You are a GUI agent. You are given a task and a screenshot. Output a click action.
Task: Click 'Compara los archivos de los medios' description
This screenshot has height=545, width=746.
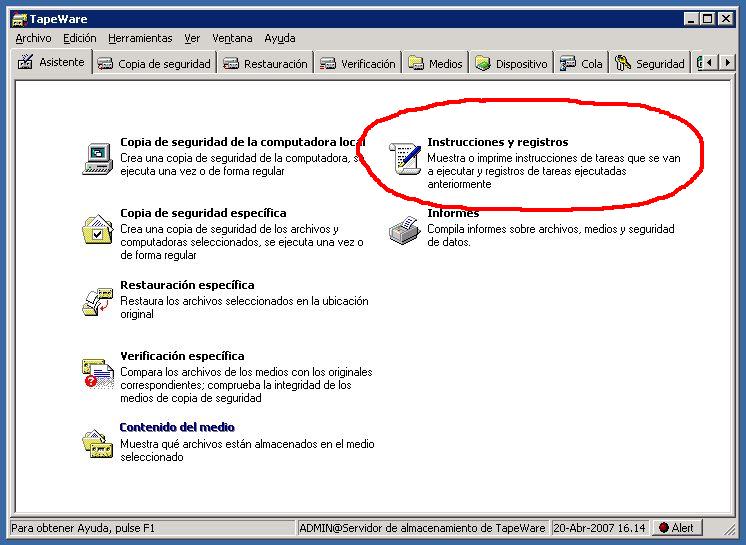(246, 385)
